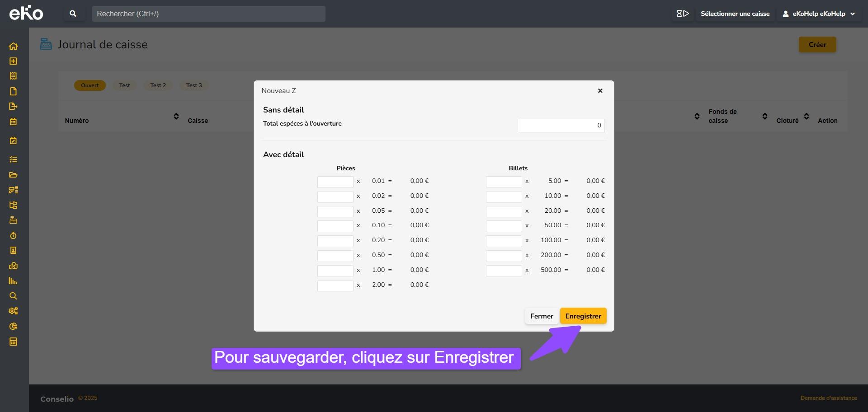Expand the eKoHelp user menu
The width and height of the screenshot is (868, 412).
[820, 14]
